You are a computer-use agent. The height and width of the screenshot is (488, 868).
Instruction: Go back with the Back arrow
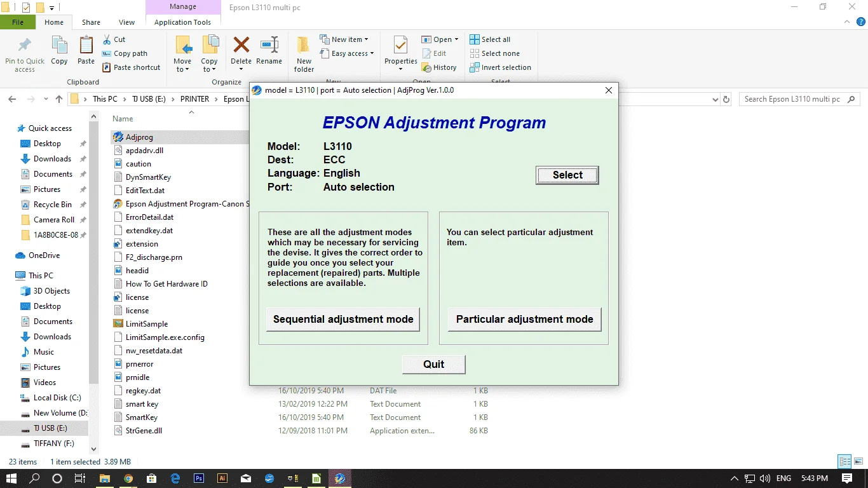pos(12,99)
